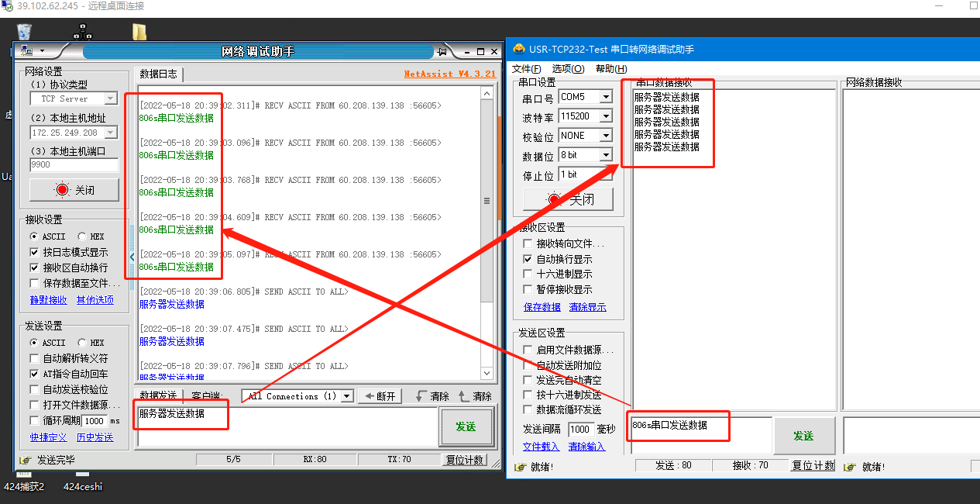
Task: Open the 文件(F) menu
Action: tap(527, 69)
